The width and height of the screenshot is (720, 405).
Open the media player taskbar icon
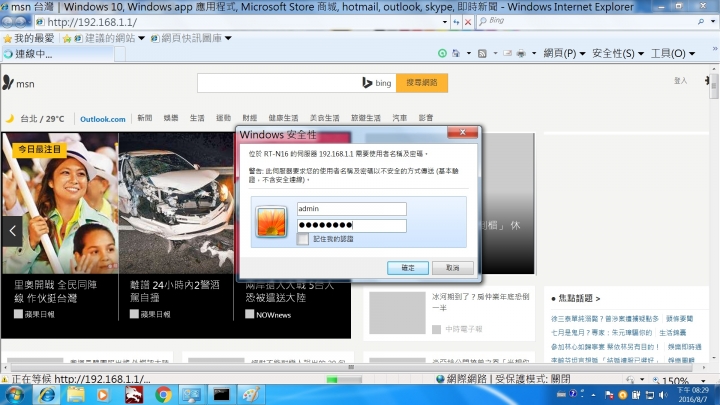(x=103, y=395)
